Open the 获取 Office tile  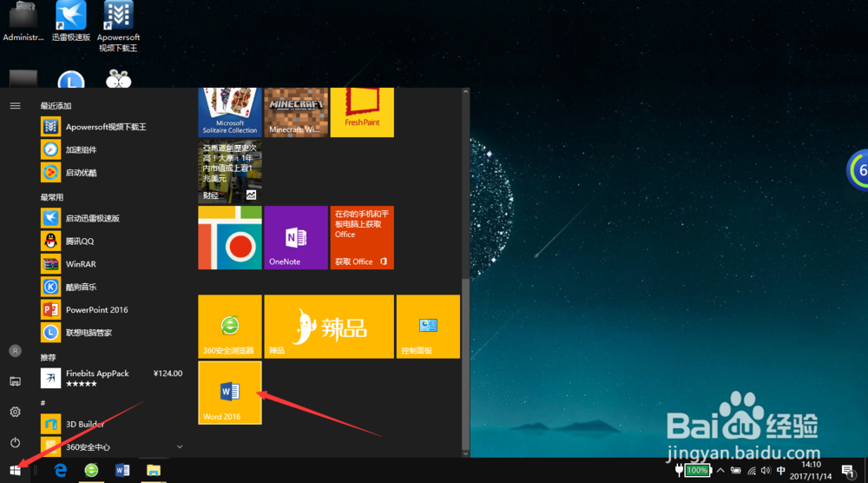pyautogui.click(x=362, y=238)
